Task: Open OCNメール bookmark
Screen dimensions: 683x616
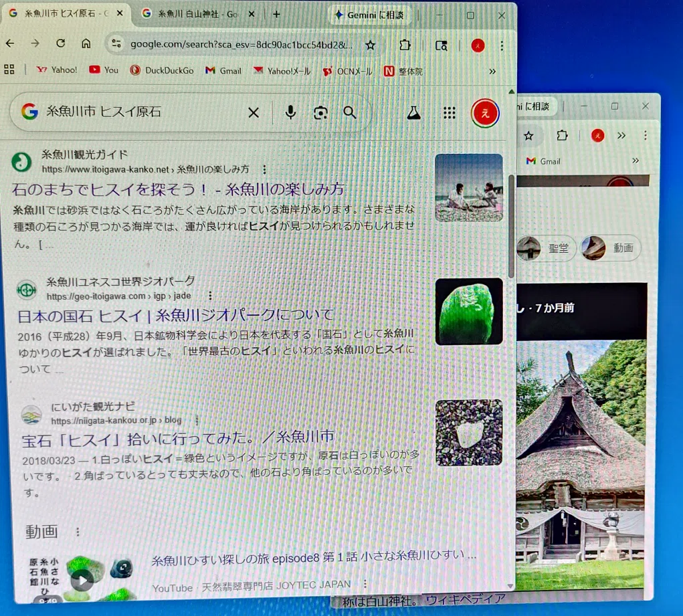Action: 348,72
